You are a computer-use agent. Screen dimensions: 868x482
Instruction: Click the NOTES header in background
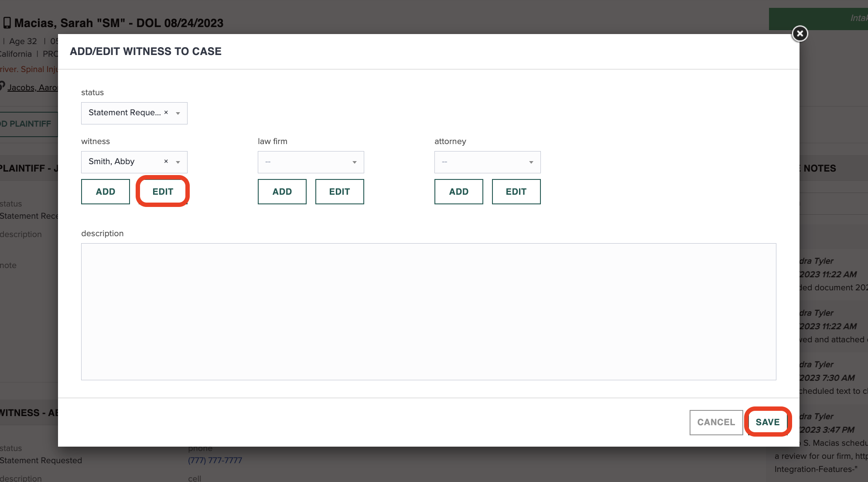820,169
